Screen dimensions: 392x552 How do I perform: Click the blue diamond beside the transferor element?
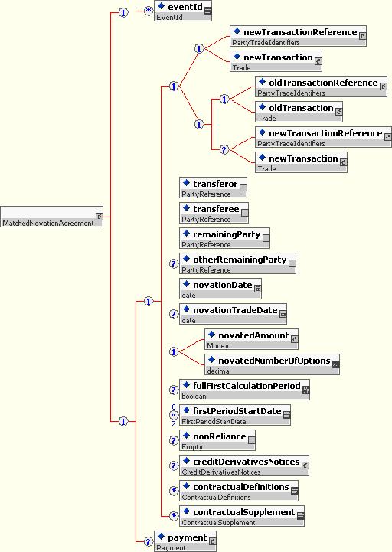coord(186,183)
